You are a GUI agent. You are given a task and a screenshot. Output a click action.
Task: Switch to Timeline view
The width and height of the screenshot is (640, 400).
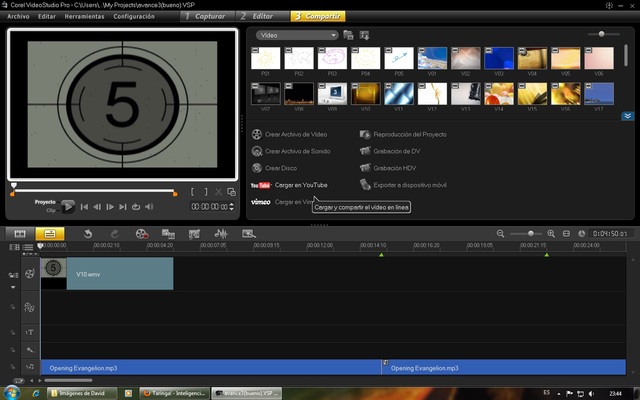(x=50, y=234)
